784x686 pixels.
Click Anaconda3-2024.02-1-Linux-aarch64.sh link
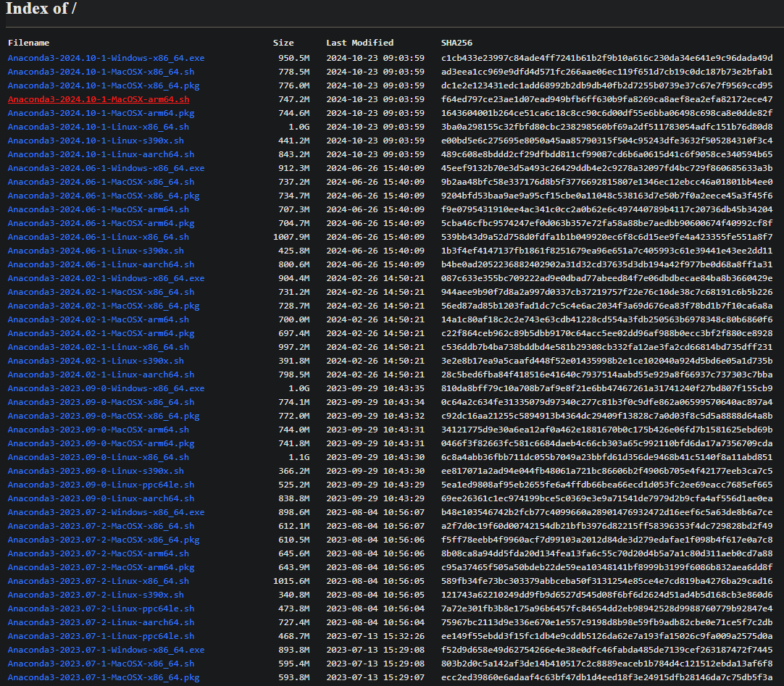pyautogui.click(x=101, y=375)
